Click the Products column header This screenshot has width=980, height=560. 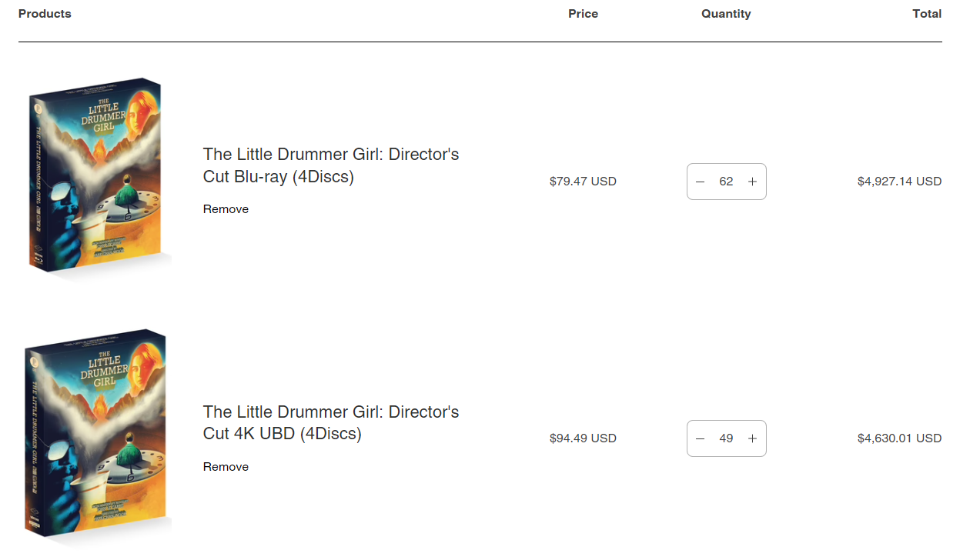[45, 14]
